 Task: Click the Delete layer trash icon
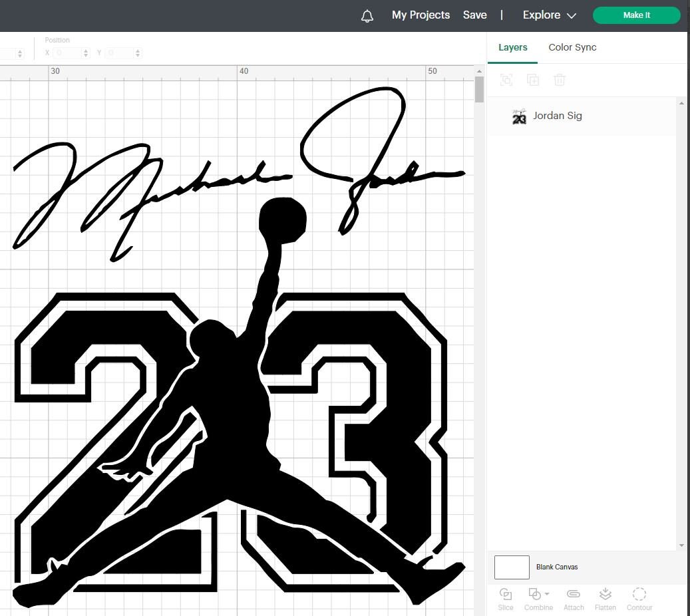[560, 79]
